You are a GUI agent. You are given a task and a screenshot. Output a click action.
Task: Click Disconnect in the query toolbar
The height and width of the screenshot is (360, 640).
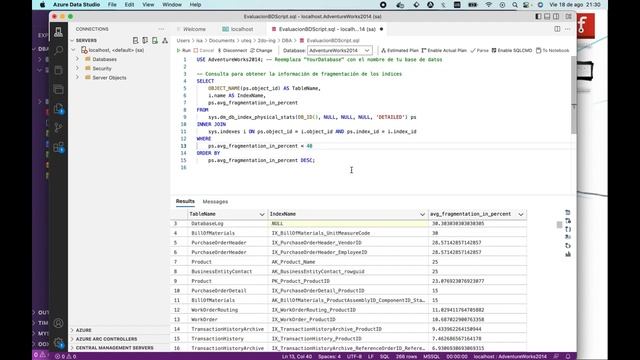click(x=232, y=50)
